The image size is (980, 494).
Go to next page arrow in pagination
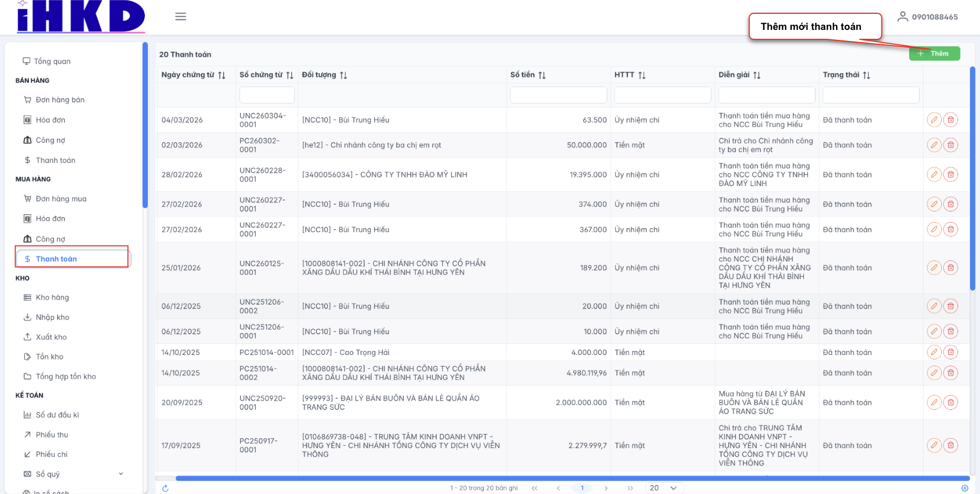coord(606,488)
